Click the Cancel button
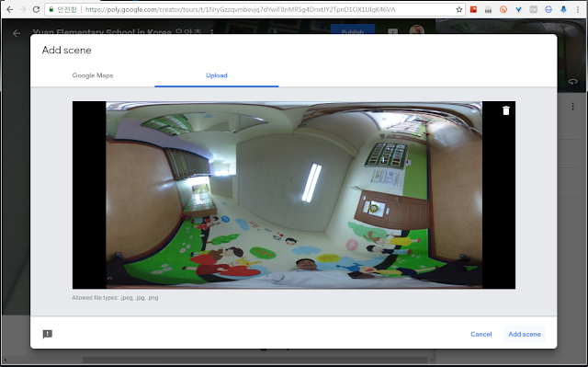Viewport: 588px width, 367px height. point(481,334)
